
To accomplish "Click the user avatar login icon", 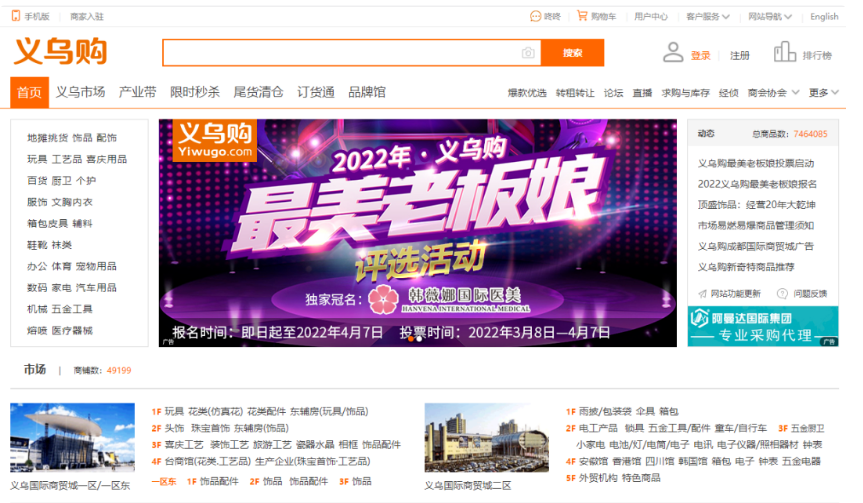I will [x=673, y=53].
